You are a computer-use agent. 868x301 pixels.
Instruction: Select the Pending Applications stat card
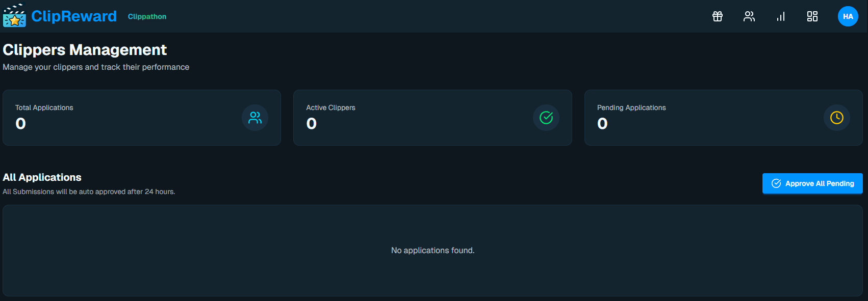click(709, 118)
